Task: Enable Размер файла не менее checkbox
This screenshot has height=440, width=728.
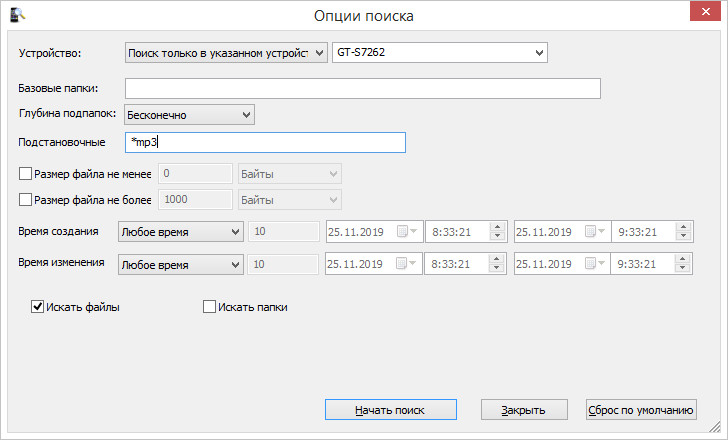Action: coord(25,174)
